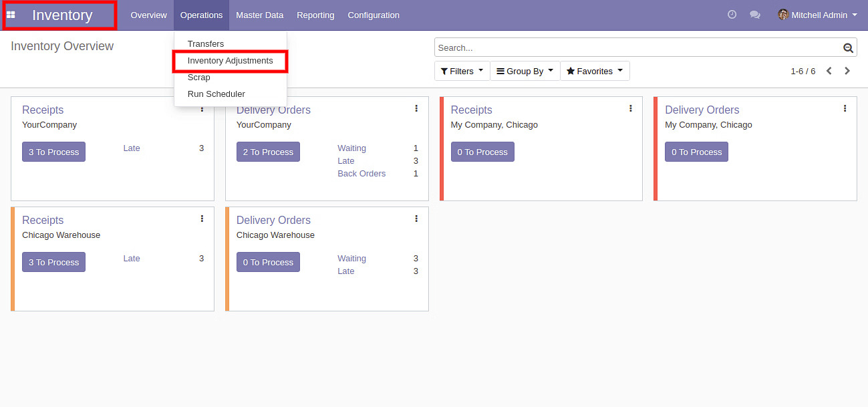868x407 pixels.
Task: Open kebab menu on My Company Delivery Orders card
Action: [845, 108]
